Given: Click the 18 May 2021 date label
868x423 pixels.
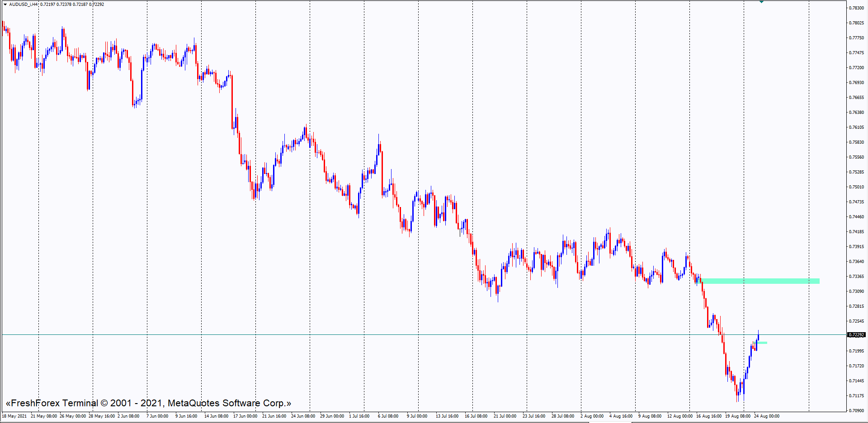Looking at the screenshot, I should (x=14, y=416).
